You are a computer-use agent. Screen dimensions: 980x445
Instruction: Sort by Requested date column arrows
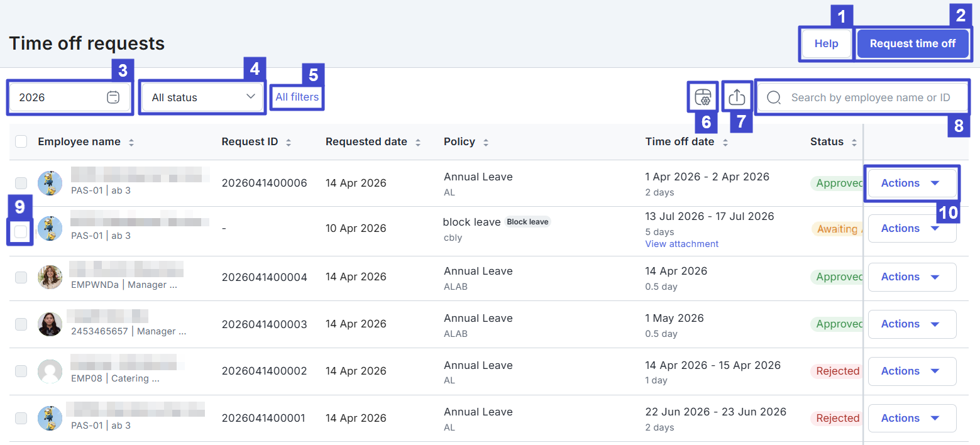click(x=418, y=143)
